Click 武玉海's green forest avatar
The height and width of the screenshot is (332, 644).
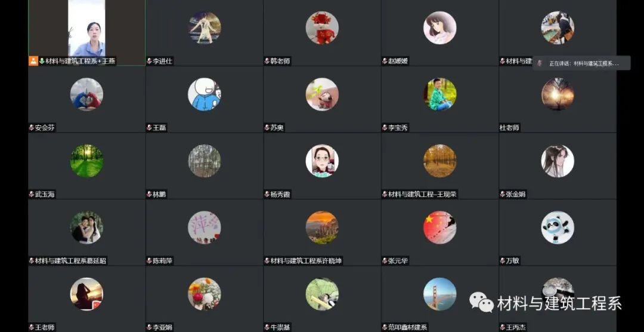[86, 161]
